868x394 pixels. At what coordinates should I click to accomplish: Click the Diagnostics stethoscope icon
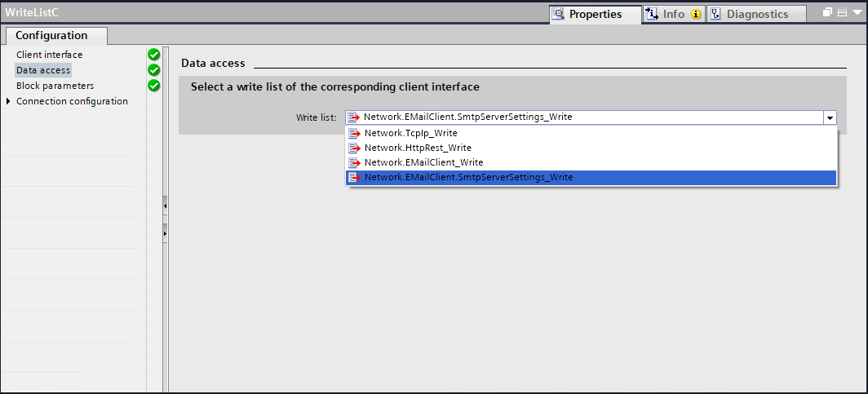(x=715, y=14)
